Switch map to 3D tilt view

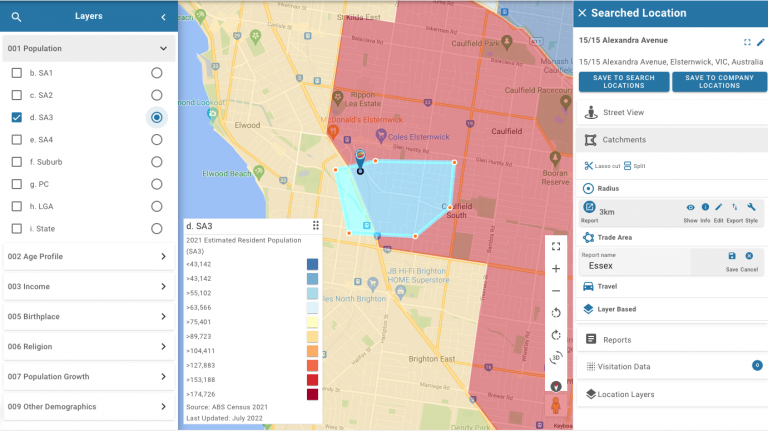click(x=556, y=357)
